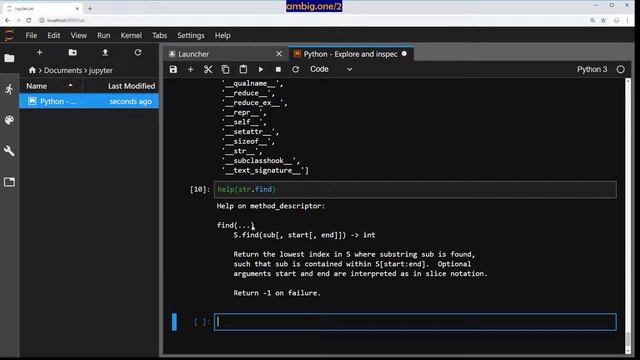
Task: Navigate to Documents breadcrumb
Action: pos(63,70)
